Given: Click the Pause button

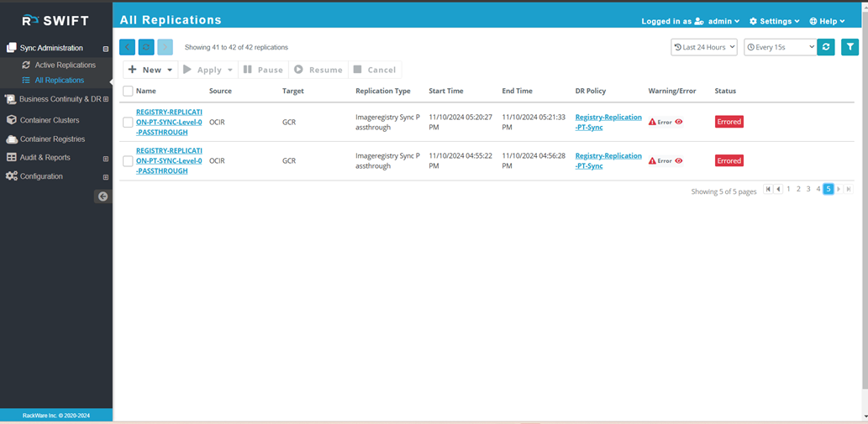Looking at the screenshot, I should click(264, 70).
